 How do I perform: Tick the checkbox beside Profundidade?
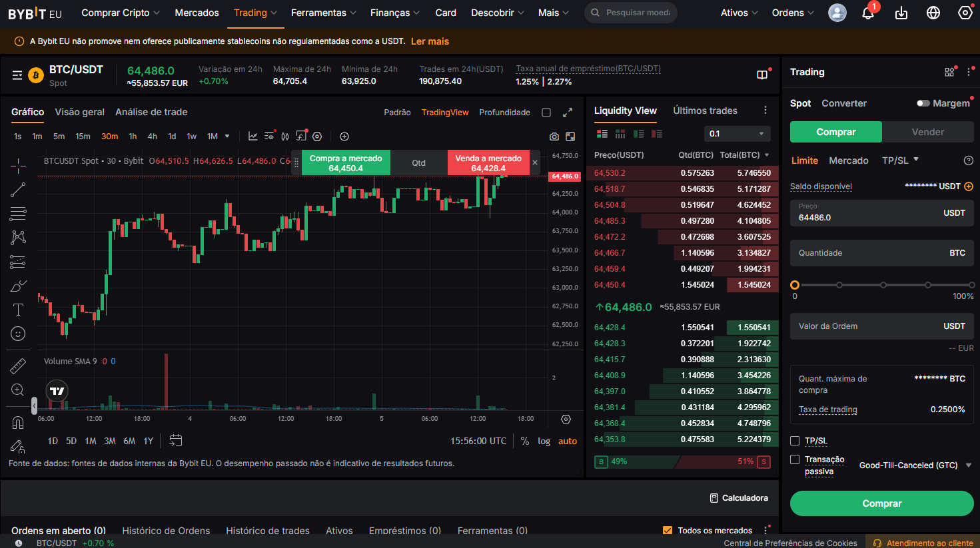pyautogui.click(x=546, y=113)
